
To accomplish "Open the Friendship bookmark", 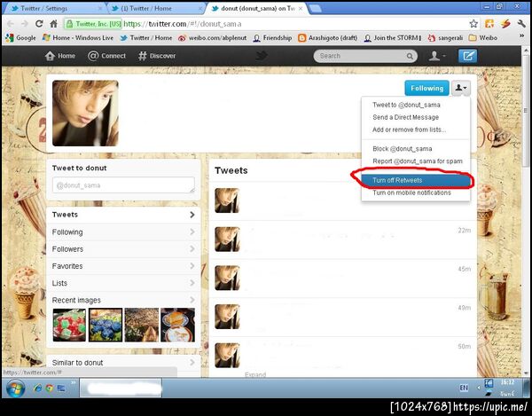I will [x=273, y=37].
